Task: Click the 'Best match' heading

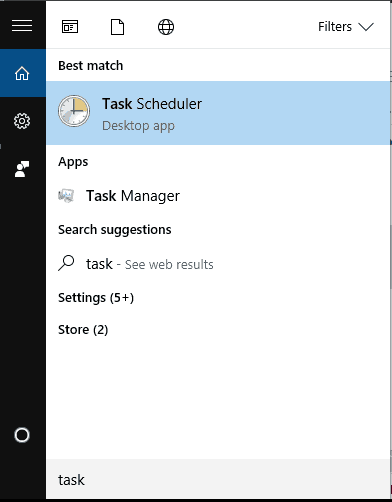Action: pyautogui.click(x=91, y=65)
